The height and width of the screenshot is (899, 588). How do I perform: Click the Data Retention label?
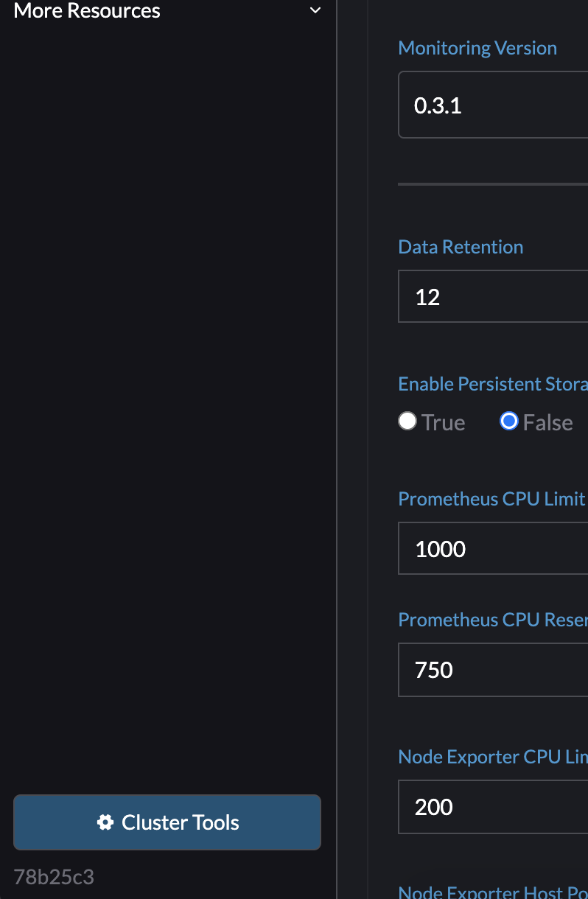tap(461, 248)
